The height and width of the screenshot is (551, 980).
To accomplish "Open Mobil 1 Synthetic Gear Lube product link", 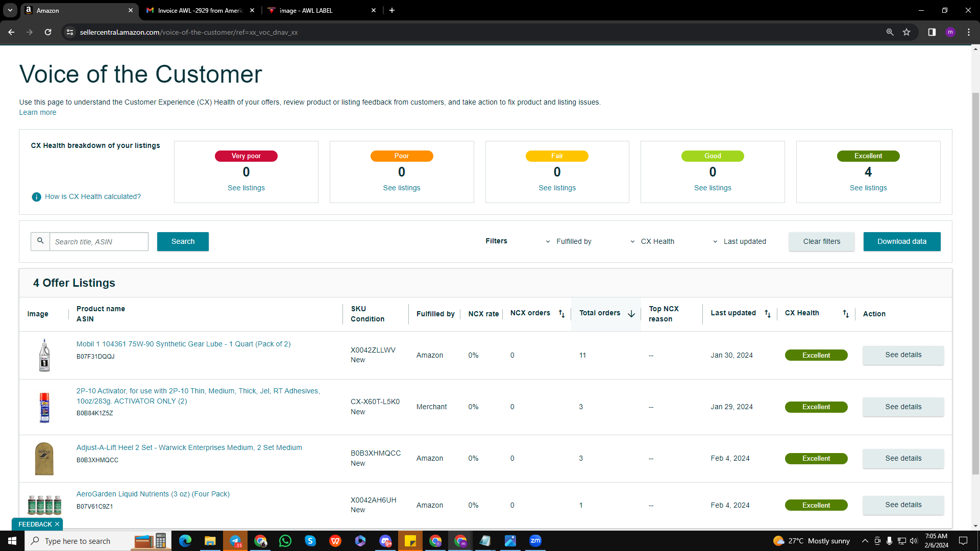I will [184, 344].
